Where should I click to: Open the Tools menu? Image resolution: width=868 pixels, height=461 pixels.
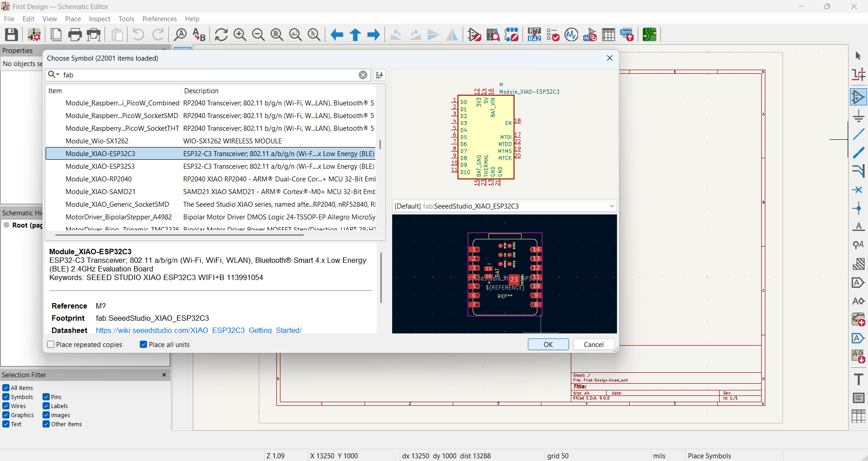click(x=126, y=19)
